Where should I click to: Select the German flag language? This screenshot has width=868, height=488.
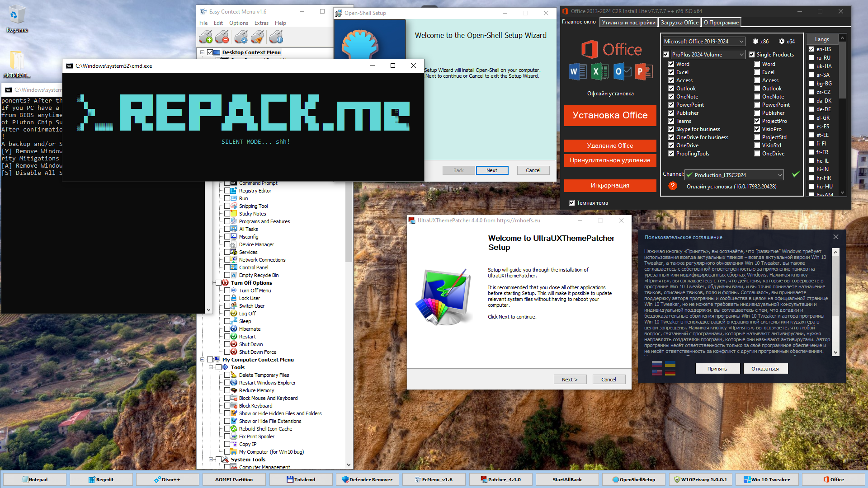pos(670,372)
